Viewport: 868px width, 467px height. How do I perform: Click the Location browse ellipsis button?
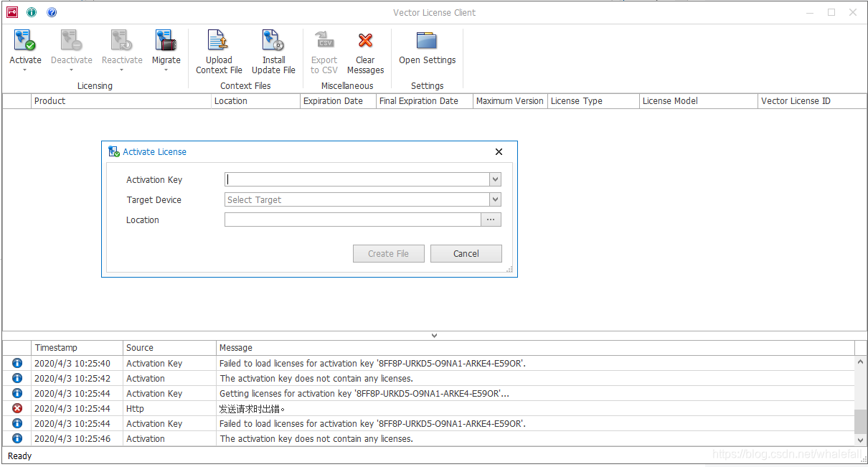[x=491, y=220]
